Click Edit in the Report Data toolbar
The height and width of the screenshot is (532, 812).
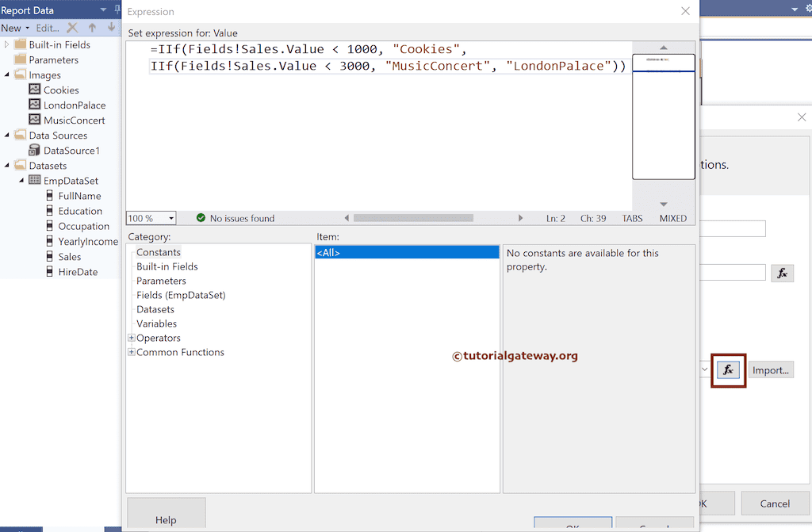coord(48,27)
